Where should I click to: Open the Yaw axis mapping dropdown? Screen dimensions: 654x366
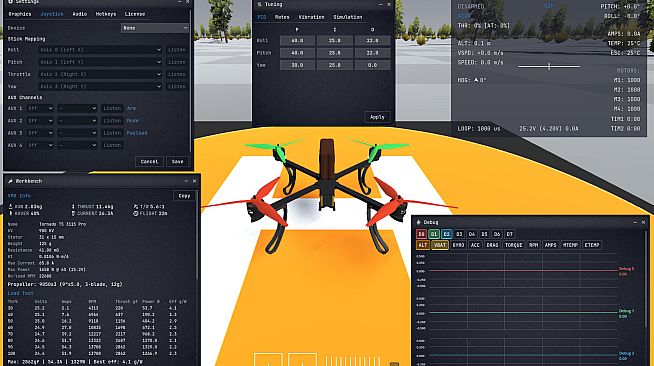100,86
